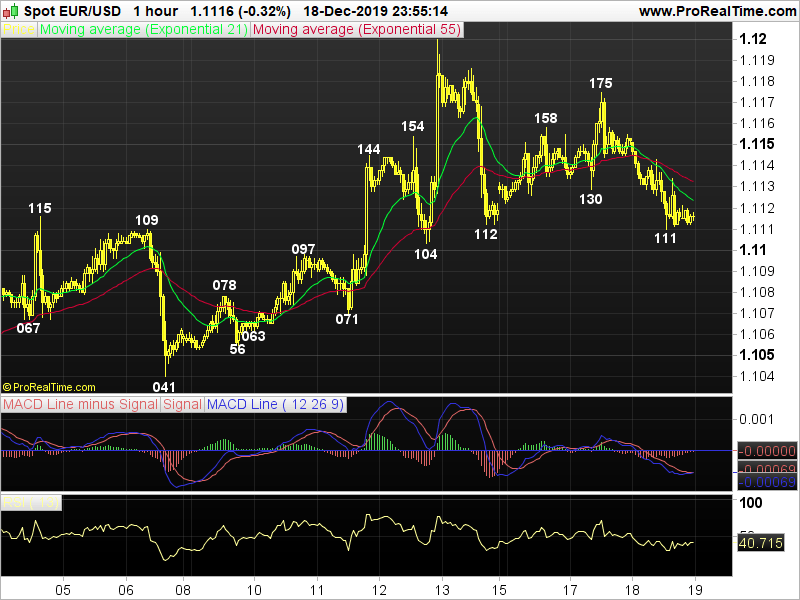Click the 154 high annotation
This screenshot has width=800, height=600.
tap(412, 126)
